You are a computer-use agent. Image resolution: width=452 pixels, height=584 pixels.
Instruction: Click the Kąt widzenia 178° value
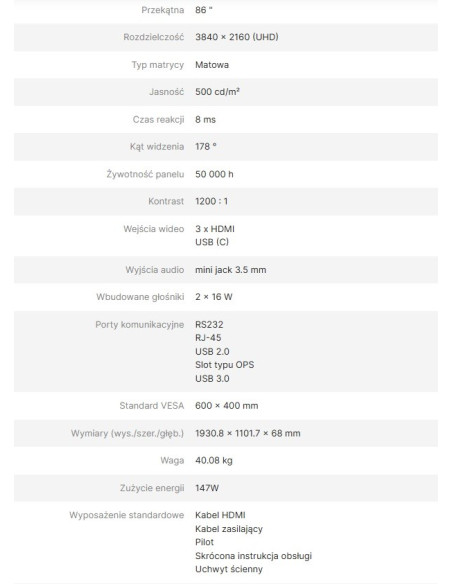206,147
